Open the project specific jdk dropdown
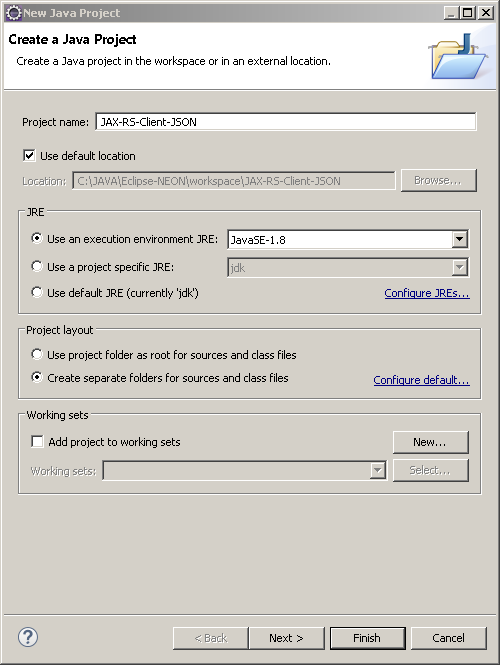Screen dimensions: 500x665 459,268
